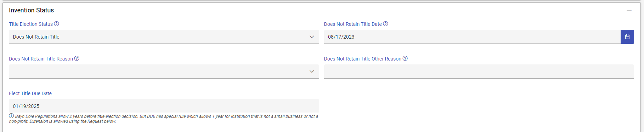Click the Invention Status heading

tap(32, 10)
